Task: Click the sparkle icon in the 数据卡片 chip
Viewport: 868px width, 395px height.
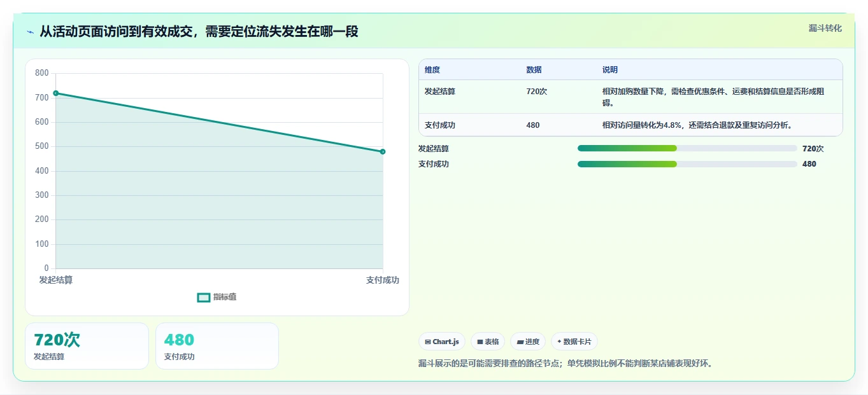Action: tap(559, 342)
